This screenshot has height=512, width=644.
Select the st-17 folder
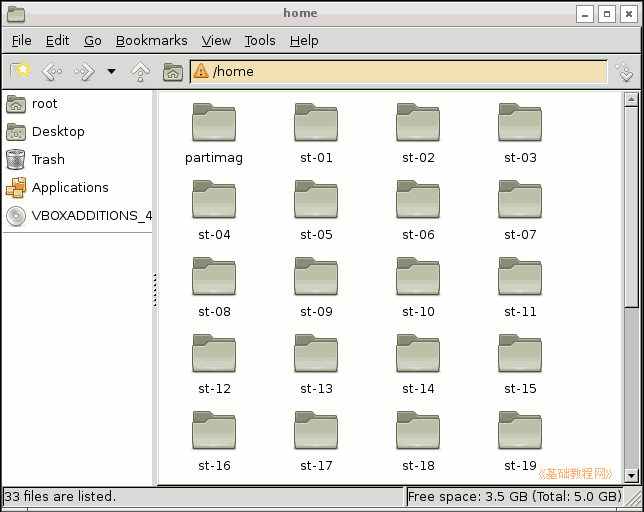pos(316,442)
